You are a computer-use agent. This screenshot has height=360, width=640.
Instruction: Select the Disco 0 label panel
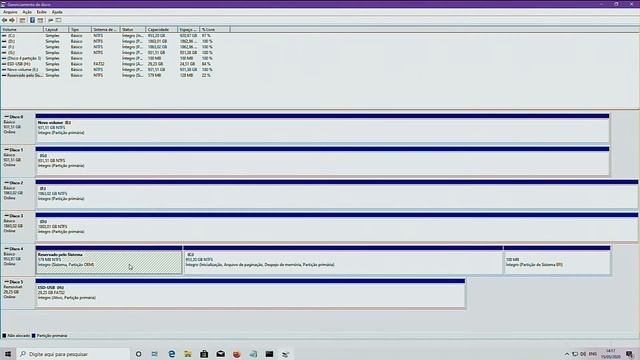(x=18, y=128)
